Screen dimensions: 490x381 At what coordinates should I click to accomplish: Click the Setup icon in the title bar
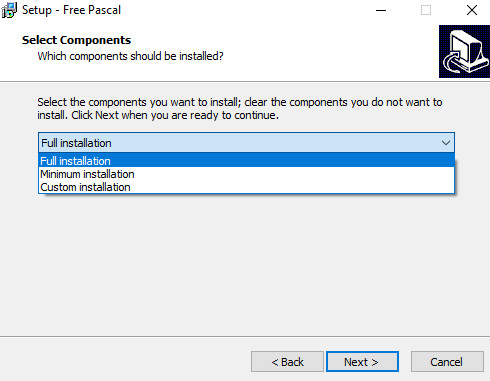click(x=9, y=10)
